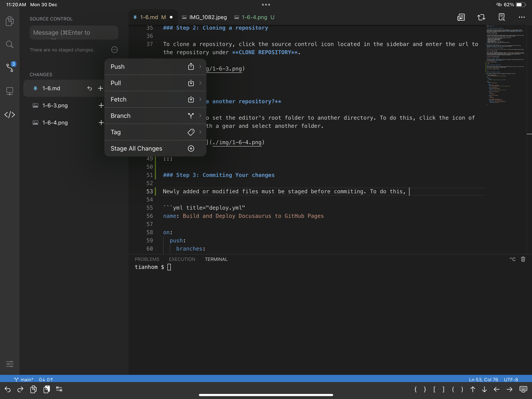Move cursor left with arrow key icon

pyautogui.click(x=497, y=389)
